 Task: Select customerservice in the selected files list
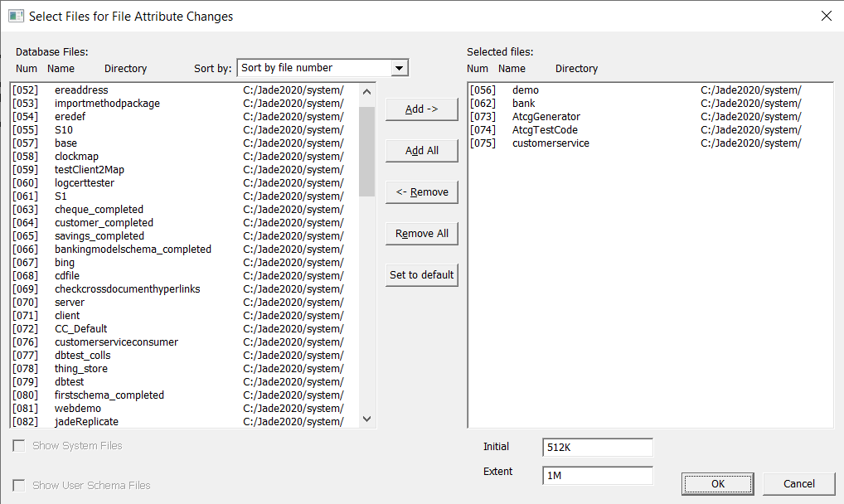(551, 143)
